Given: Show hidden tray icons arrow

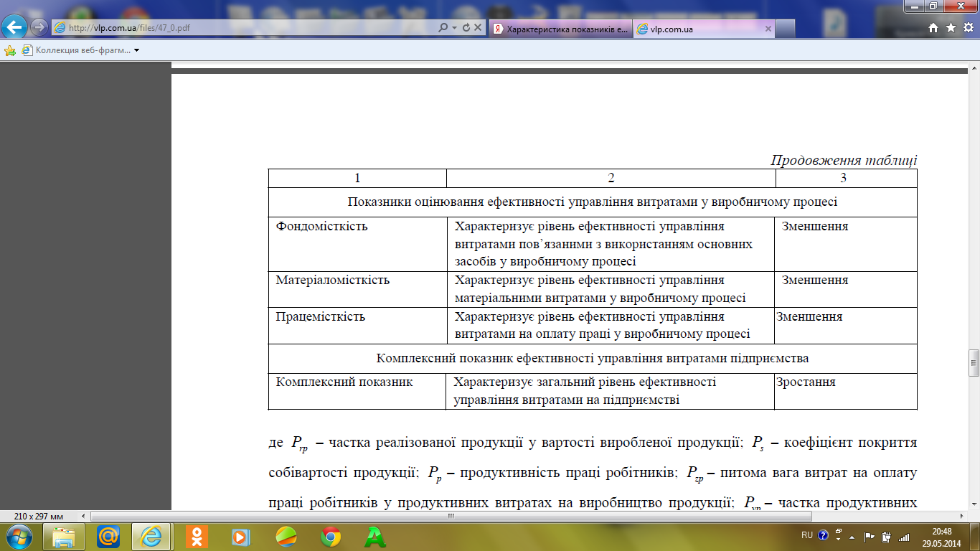Looking at the screenshot, I should coord(852,537).
